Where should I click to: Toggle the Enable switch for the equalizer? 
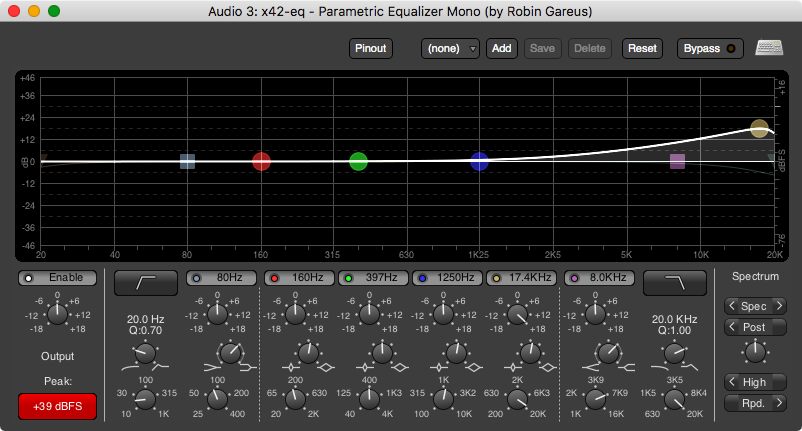pos(57,277)
